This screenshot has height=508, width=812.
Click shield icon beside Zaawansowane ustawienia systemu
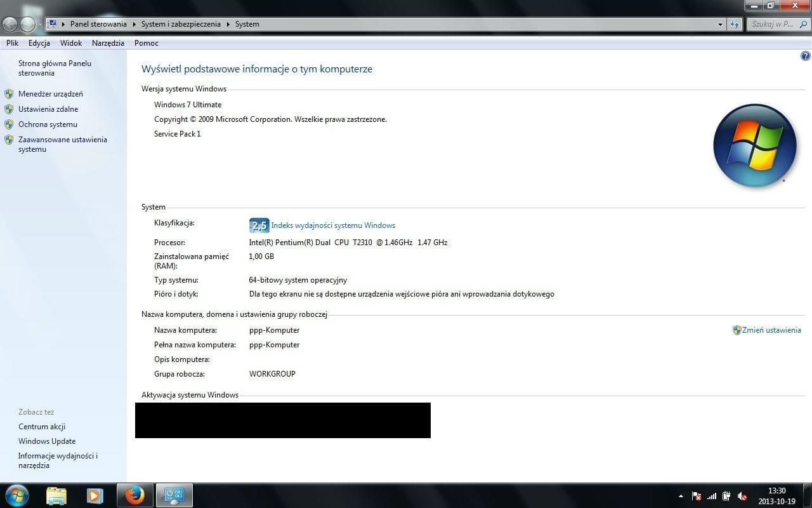9,140
